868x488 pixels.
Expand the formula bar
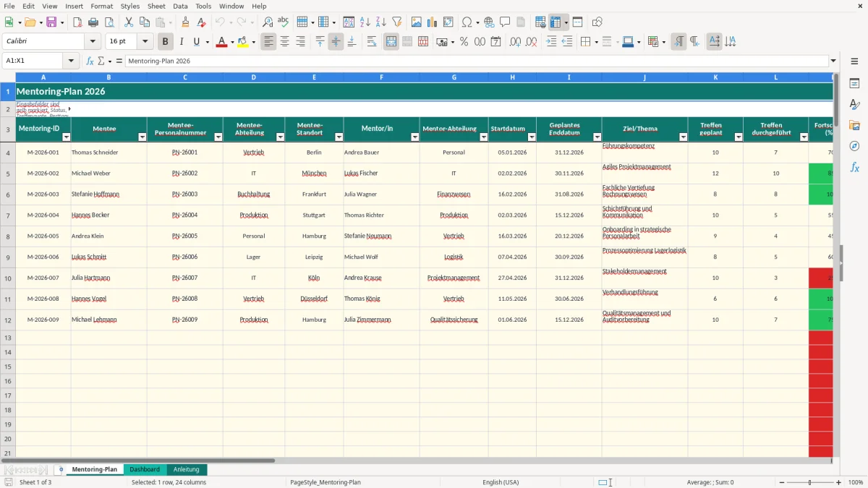(833, 61)
